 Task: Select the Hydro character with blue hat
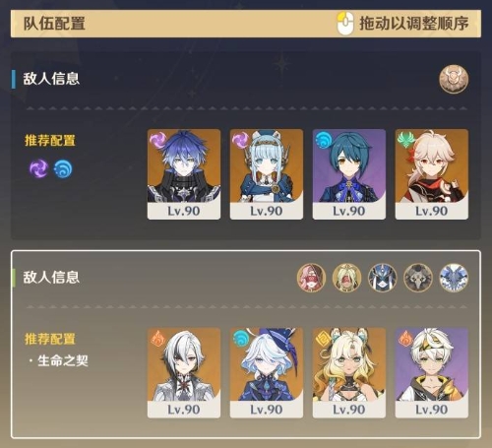267,372
